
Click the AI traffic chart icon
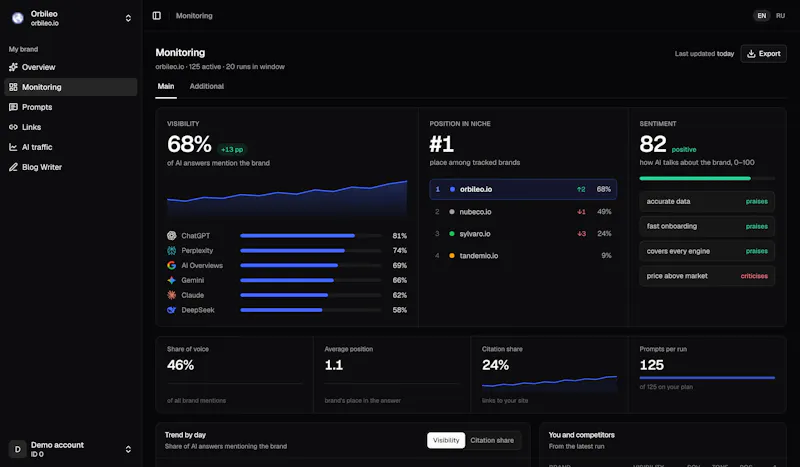(13, 147)
